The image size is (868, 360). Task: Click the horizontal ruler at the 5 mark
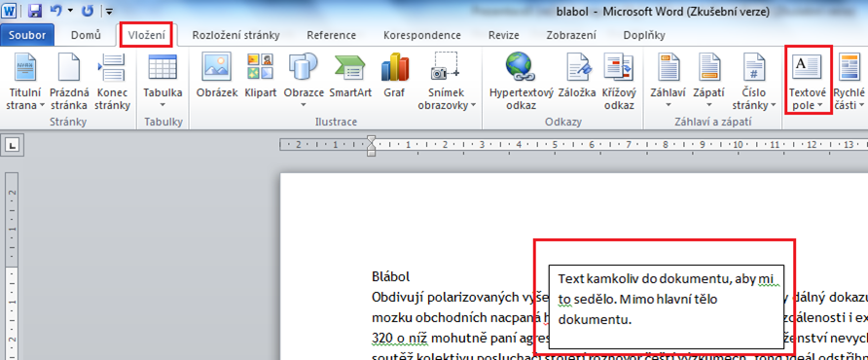coord(555,145)
